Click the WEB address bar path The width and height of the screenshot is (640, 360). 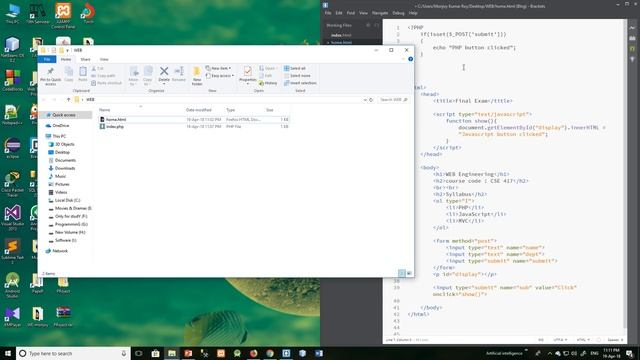click(x=90, y=100)
